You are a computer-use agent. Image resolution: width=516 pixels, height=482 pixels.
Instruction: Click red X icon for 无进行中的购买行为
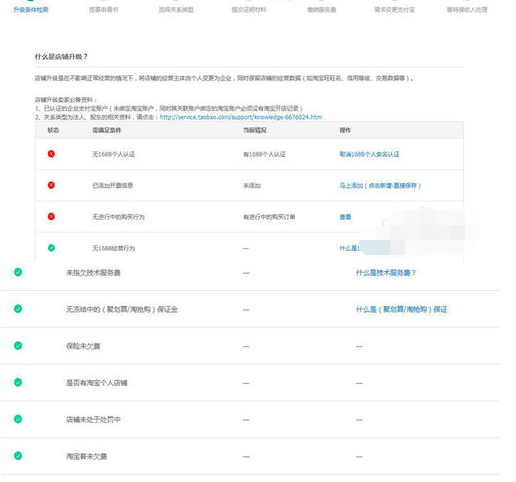51,216
